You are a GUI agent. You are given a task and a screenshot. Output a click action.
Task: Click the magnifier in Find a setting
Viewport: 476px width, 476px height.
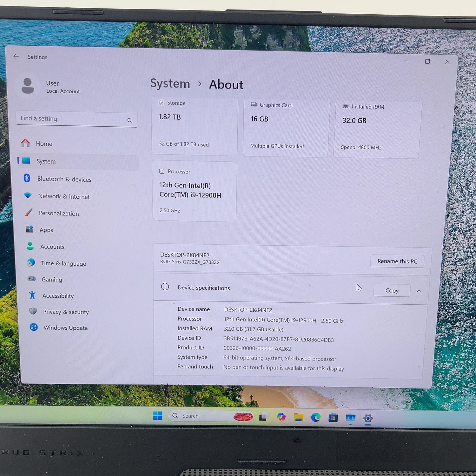tap(130, 120)
